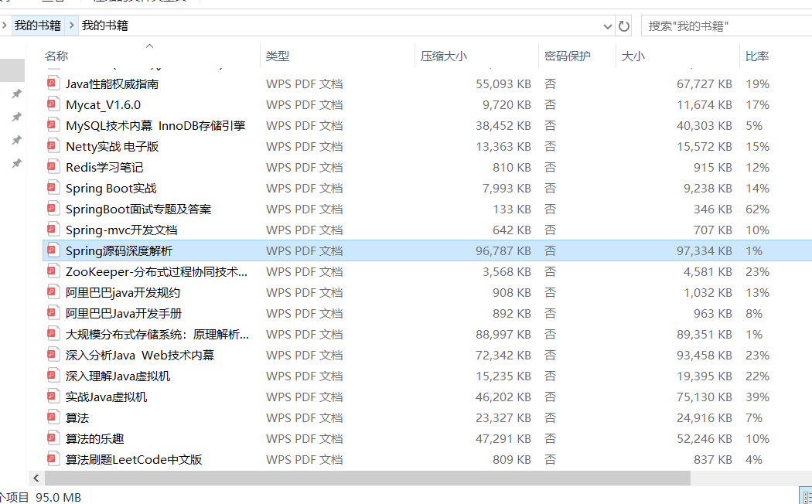Expand the chevron after first 我的书籍 breadcrumb
This screenshot has width=812, height=504.
[71, 26]
